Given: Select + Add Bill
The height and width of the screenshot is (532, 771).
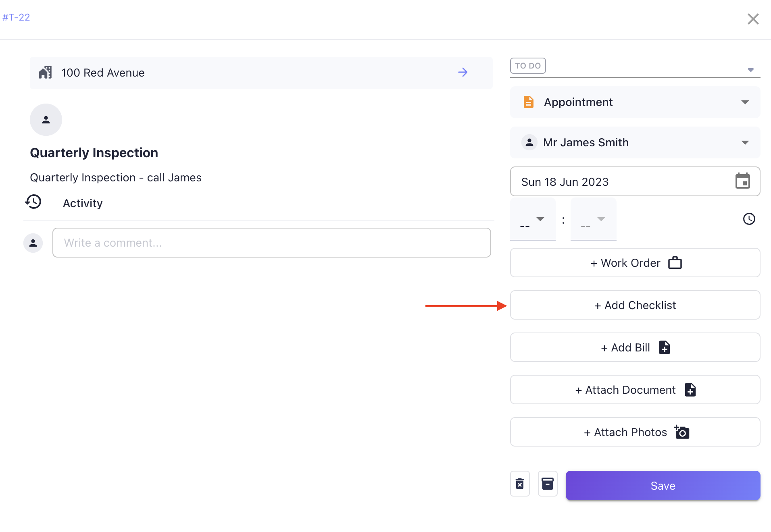Looking at the screenshot, I should pos(634,347).
